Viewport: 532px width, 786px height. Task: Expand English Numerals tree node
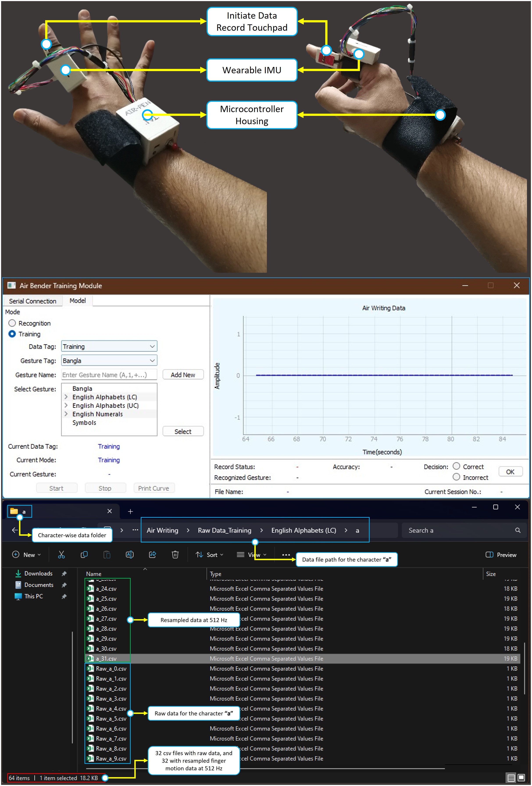point(66,414)
